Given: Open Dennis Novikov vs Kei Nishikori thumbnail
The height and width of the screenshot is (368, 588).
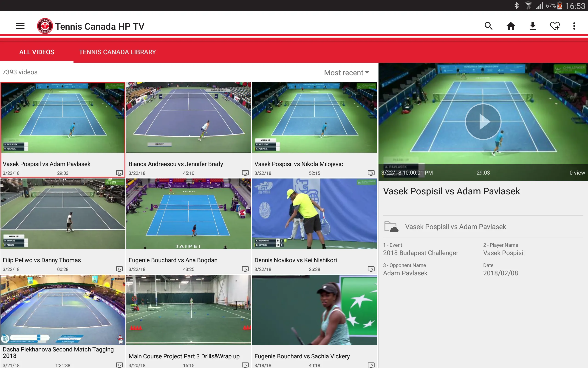Looking at the screenshot, I should tap(314, 214).
